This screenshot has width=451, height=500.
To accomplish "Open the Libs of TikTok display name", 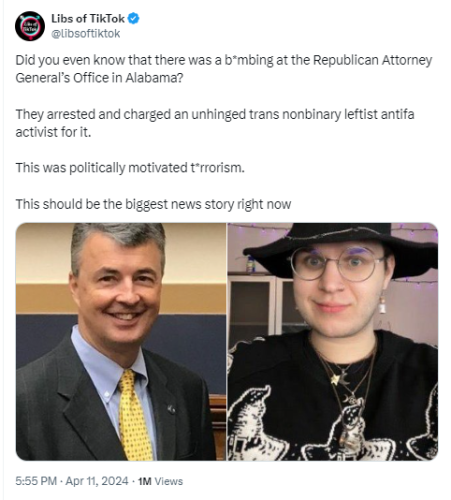I will click(88, 19).
